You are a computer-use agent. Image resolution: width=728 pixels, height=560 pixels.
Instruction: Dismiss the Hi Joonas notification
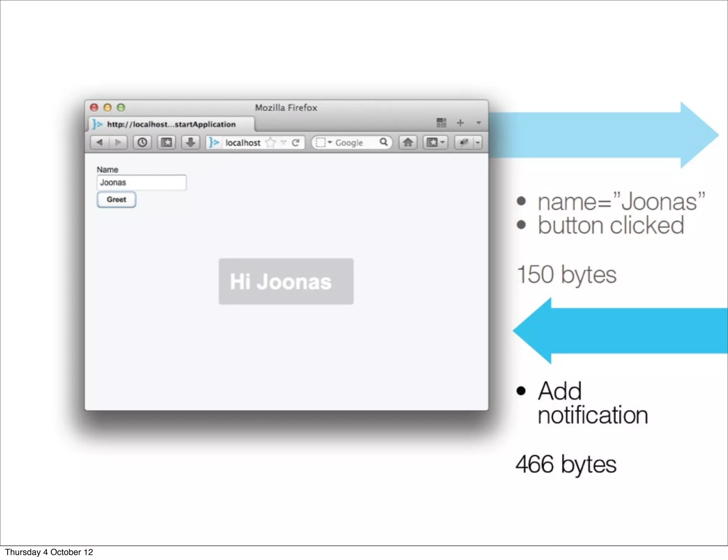pos(286,281)
